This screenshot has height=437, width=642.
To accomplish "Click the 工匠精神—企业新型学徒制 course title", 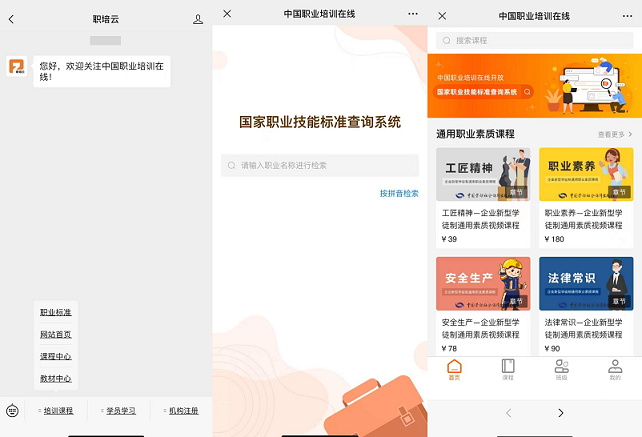I will pos(481,219).
